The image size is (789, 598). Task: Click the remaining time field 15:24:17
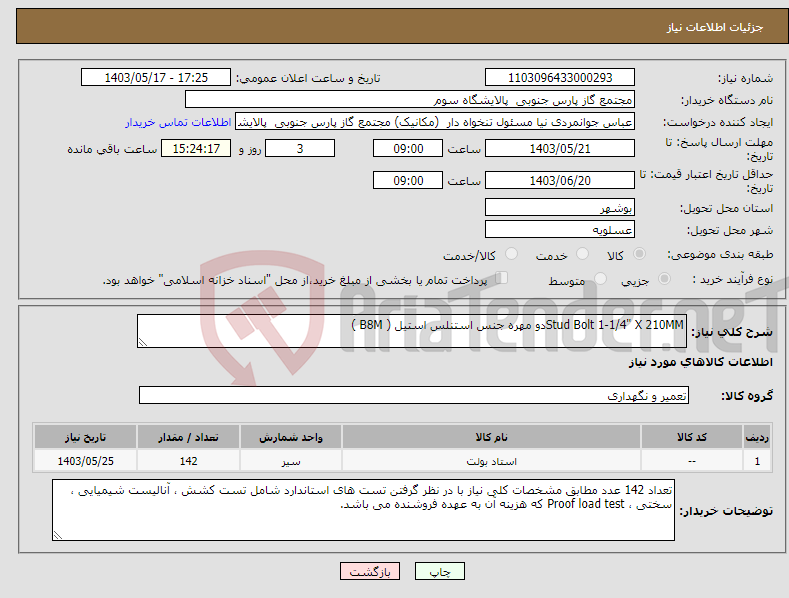coord(196,148)
